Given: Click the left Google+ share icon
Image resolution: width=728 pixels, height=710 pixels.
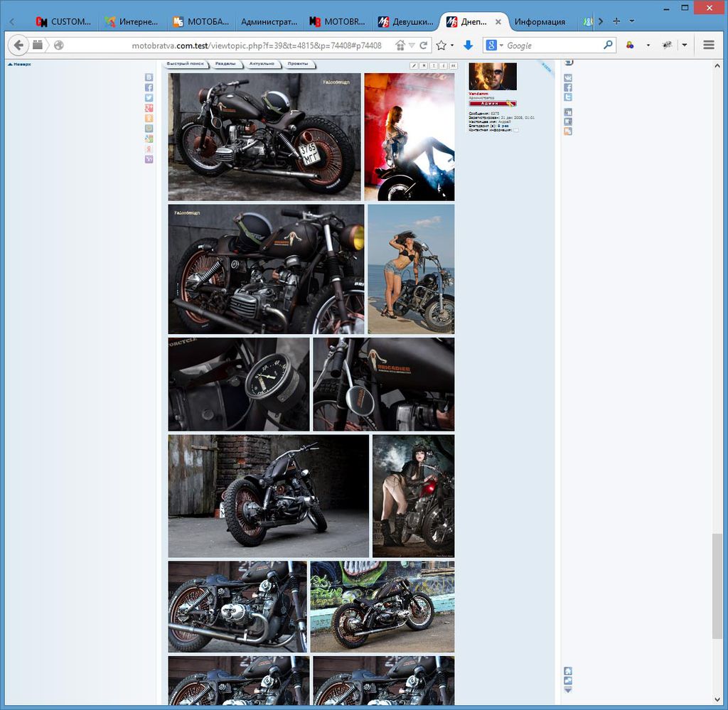Looking at the screenshot, I should tap(149, 108).
